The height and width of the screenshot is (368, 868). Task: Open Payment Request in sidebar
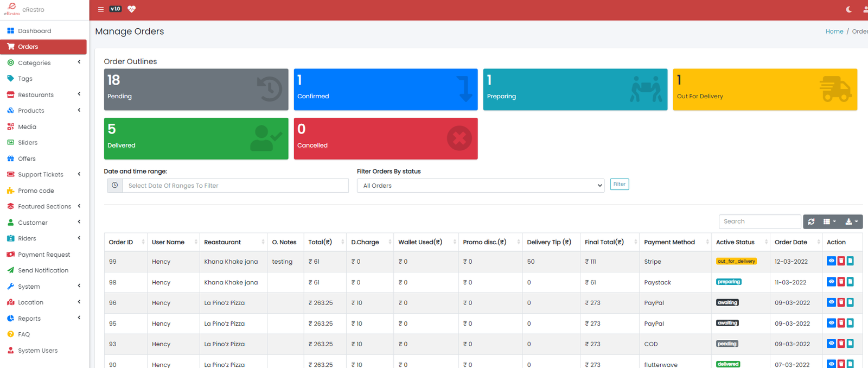[x=43, y=255]
